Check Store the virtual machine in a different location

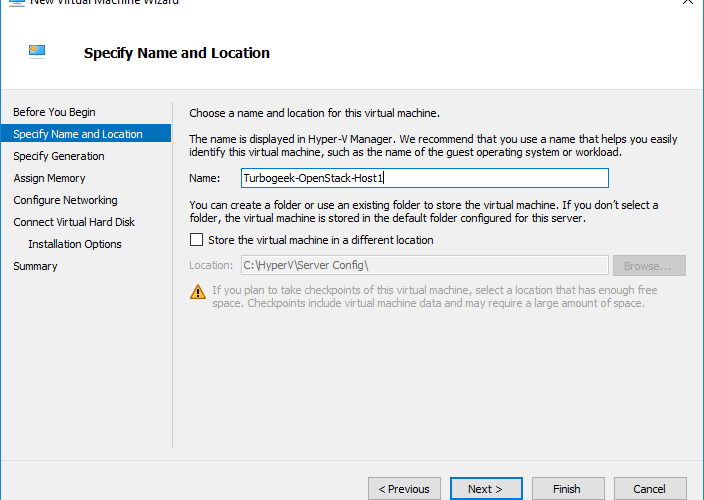(196, 240)
